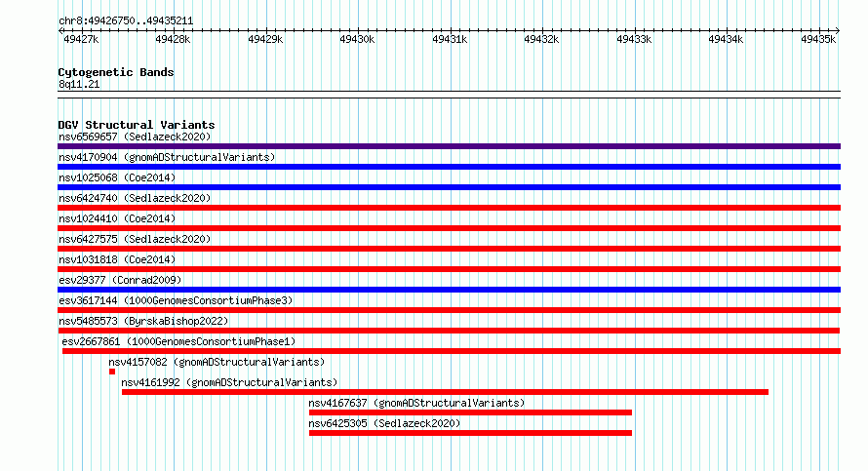
Task: Click the red bar of nsv6427575
Action: [449, 249]
